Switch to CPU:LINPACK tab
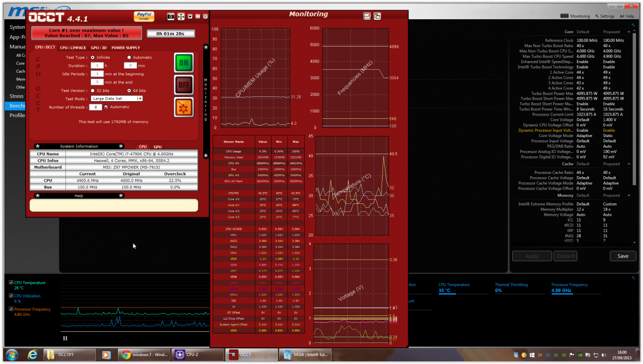643x364 pixels. tap(73, 48)
